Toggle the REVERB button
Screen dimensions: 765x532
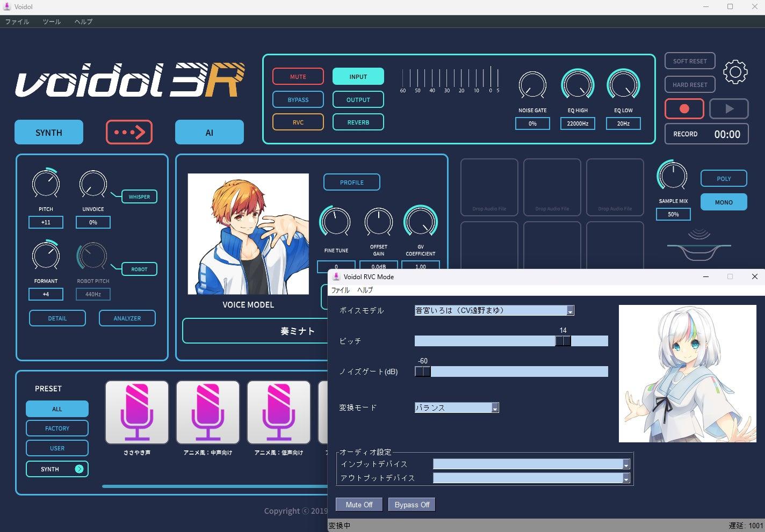point(358,122)
